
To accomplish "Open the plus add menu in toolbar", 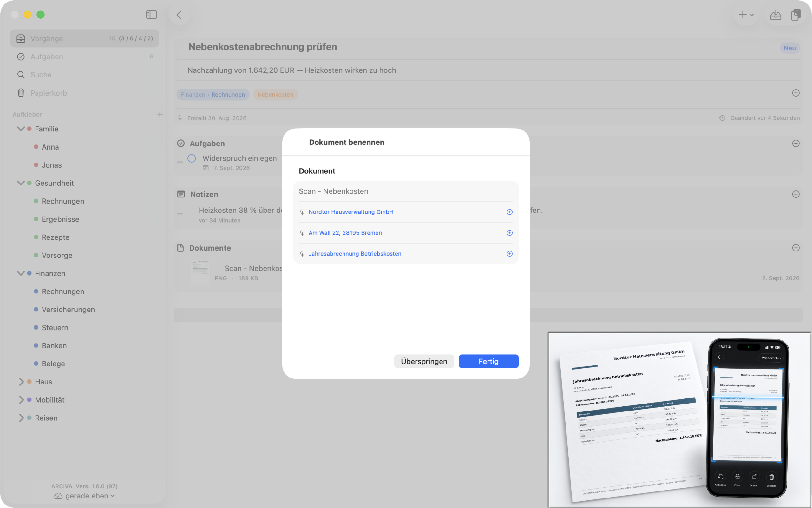I will pyautogui.click(x=746, y=15).
